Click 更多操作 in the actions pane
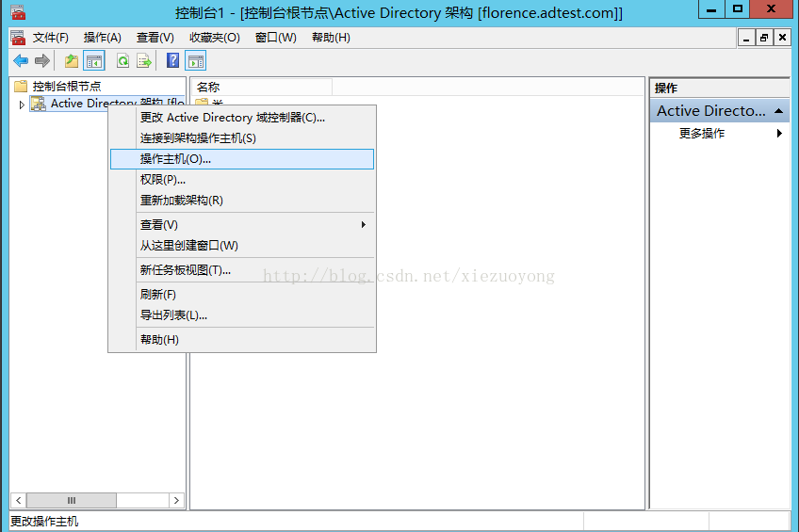This screenshot has height=532, width=799. coord(702,134)
